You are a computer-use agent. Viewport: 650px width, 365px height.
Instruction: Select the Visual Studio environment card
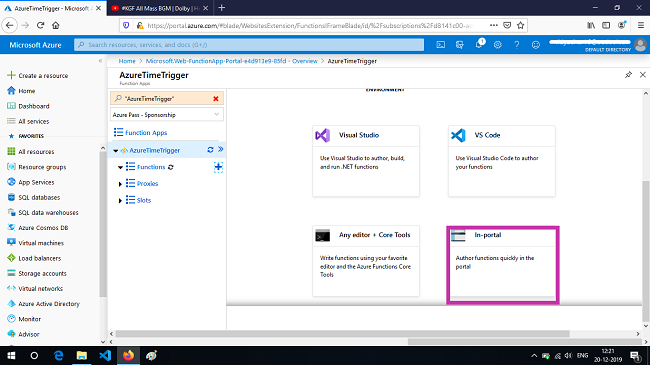pos(366,161)
